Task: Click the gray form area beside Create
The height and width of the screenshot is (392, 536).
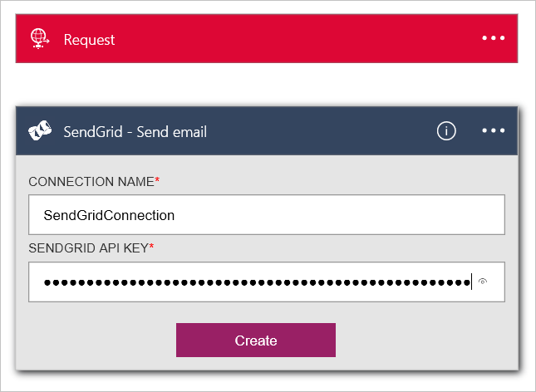Action: coord(424,340)
